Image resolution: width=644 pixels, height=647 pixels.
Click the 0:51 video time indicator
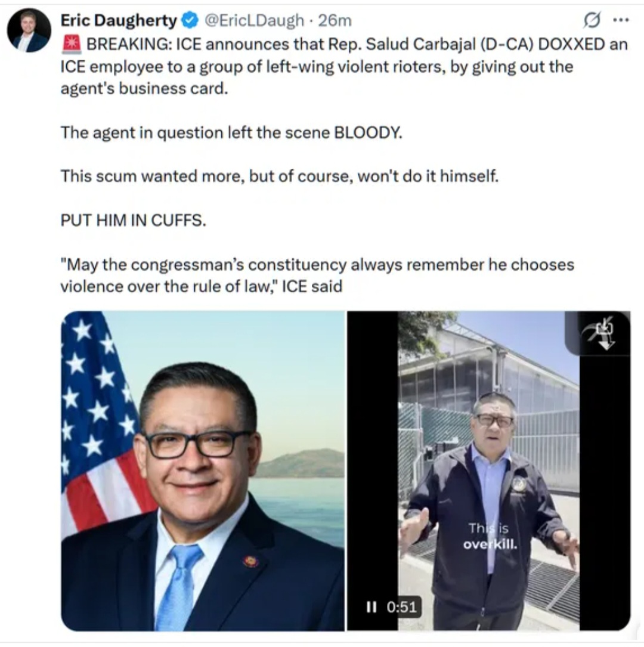(x=402, y=607)
